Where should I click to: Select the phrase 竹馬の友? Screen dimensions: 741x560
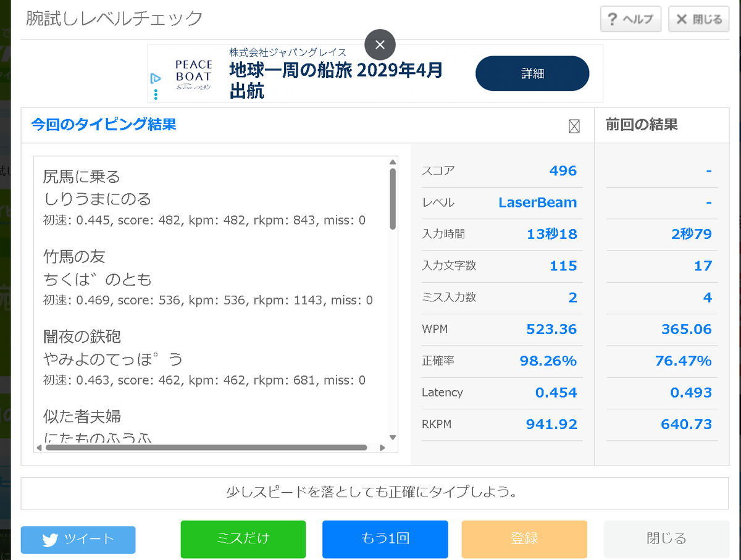(74, 256)
